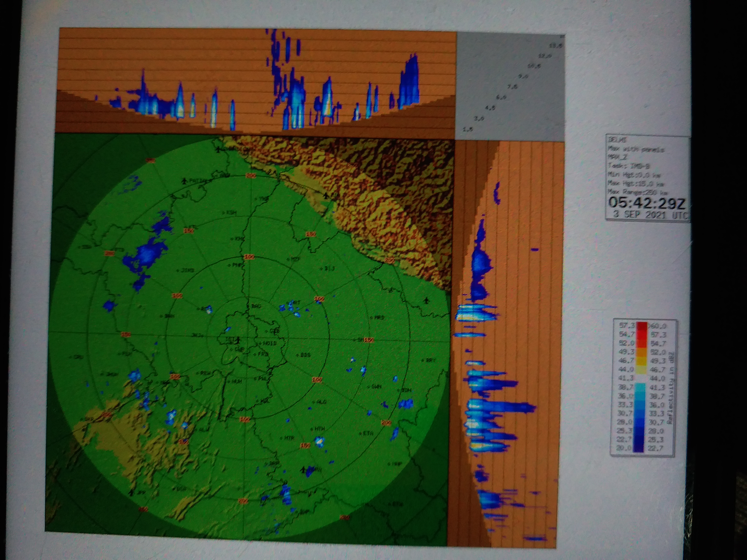Click the 100 range ring label due north
The height and width of the screenshot is (560, 747).
pyautogui.click(x=249, y=257)
